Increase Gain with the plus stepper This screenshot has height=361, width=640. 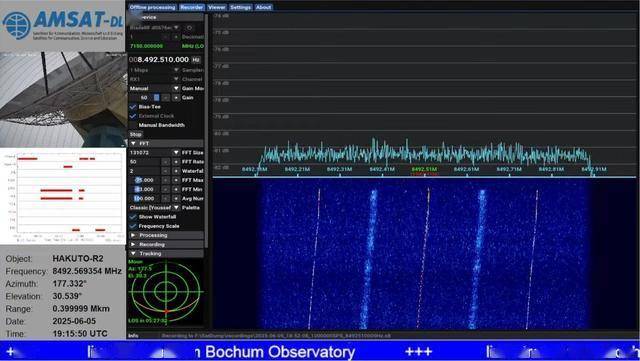click(176, 98)
